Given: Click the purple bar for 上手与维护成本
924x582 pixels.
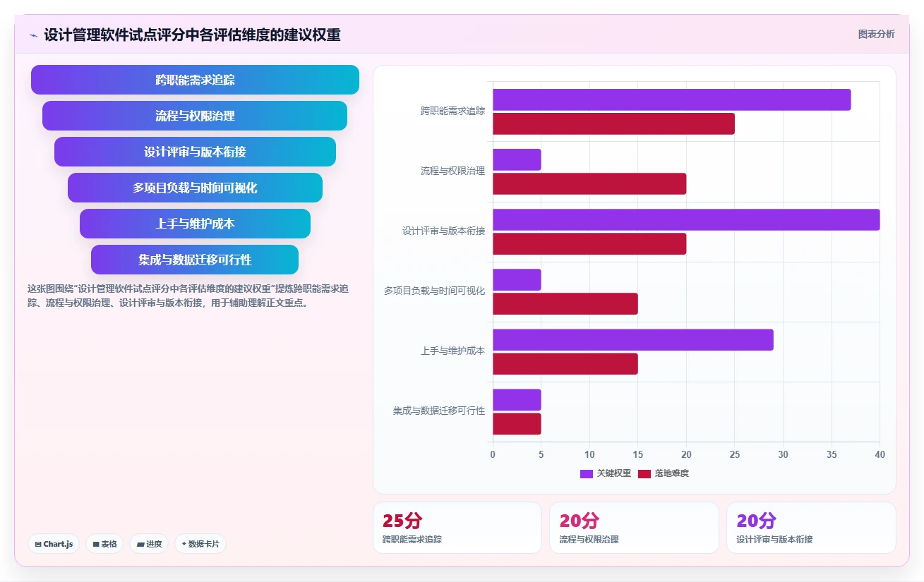Looking at the screenshot, I should click(633, 340).
